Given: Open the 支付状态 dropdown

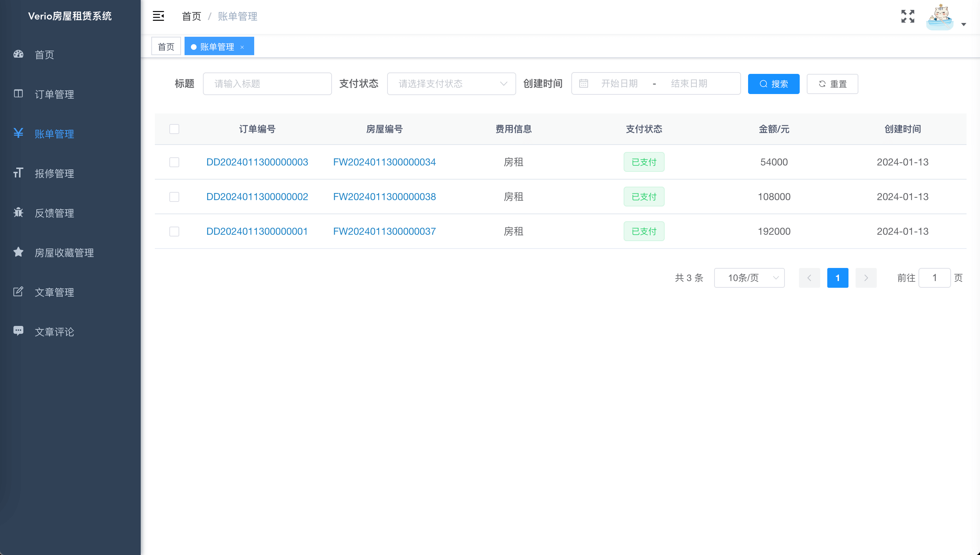Looking at the screenshot, I should pyautogui.click(x=451, y=83).
